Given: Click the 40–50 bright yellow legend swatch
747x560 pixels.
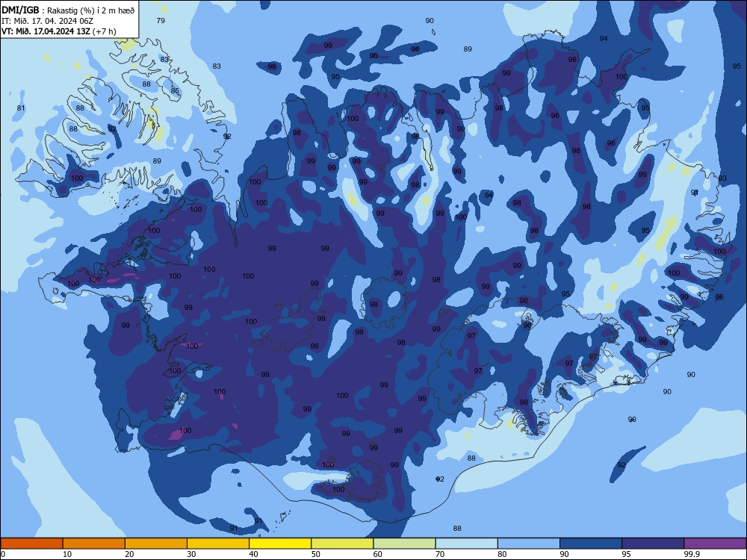Looking at the screenshot, I should [x=280, y=544].
